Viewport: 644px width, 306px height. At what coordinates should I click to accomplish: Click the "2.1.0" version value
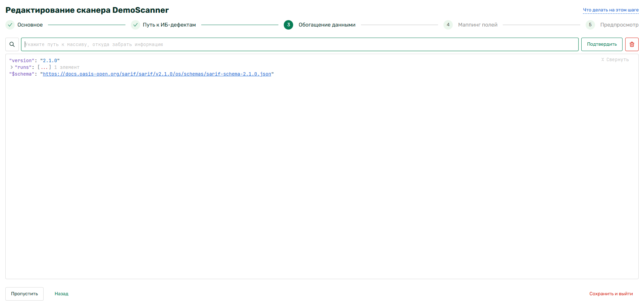50,61
